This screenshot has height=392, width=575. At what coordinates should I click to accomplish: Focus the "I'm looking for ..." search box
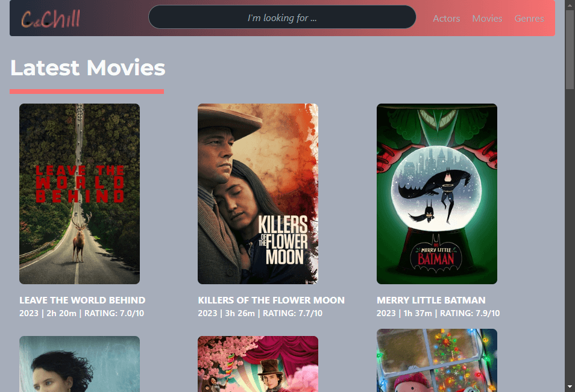click(282, 17)
